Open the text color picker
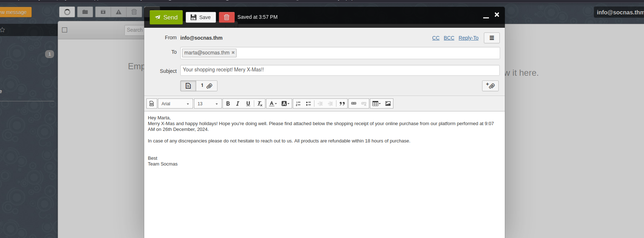 click(x=273, y=104)
